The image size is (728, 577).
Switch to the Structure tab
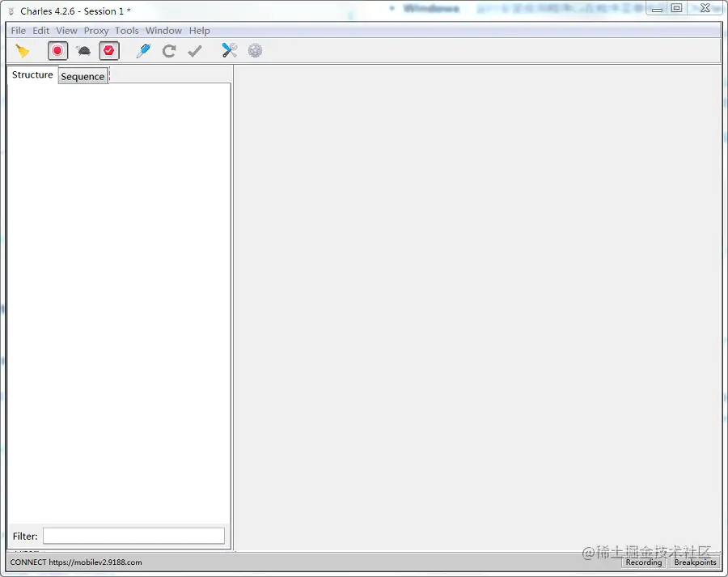(x=32, y=74)
